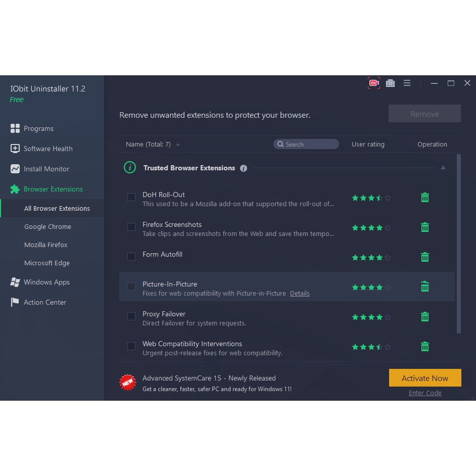Click the Advanced SystemCare 15 promo text
Image resolution: width=476 pixels, height=476 pixels.
pyautogui.click(x=209, y=378)
